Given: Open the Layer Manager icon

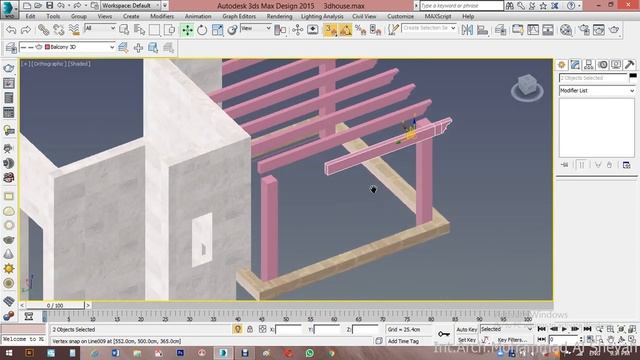Looking at the screenshot, I should 500,30.
